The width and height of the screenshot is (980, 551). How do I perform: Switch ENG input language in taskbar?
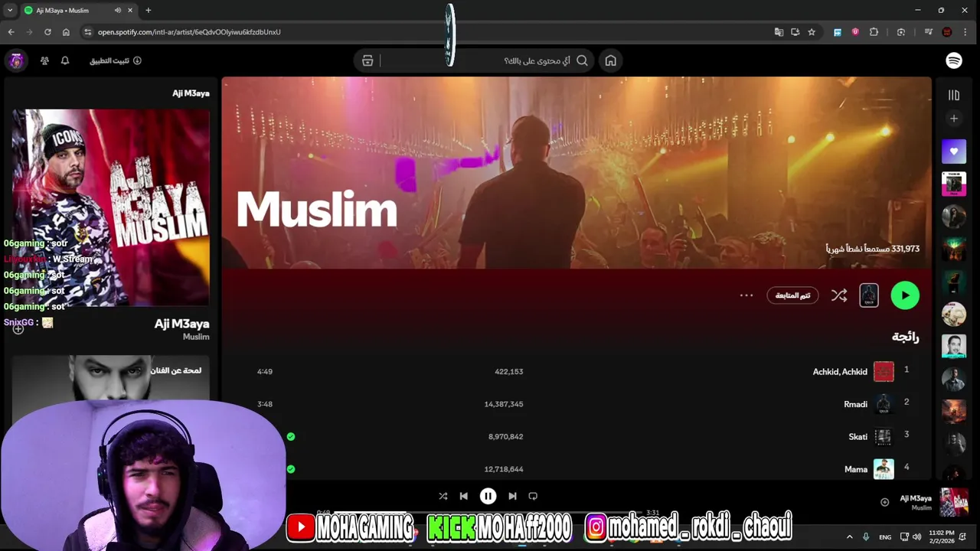pyautogui.click(x=885, y=537)
